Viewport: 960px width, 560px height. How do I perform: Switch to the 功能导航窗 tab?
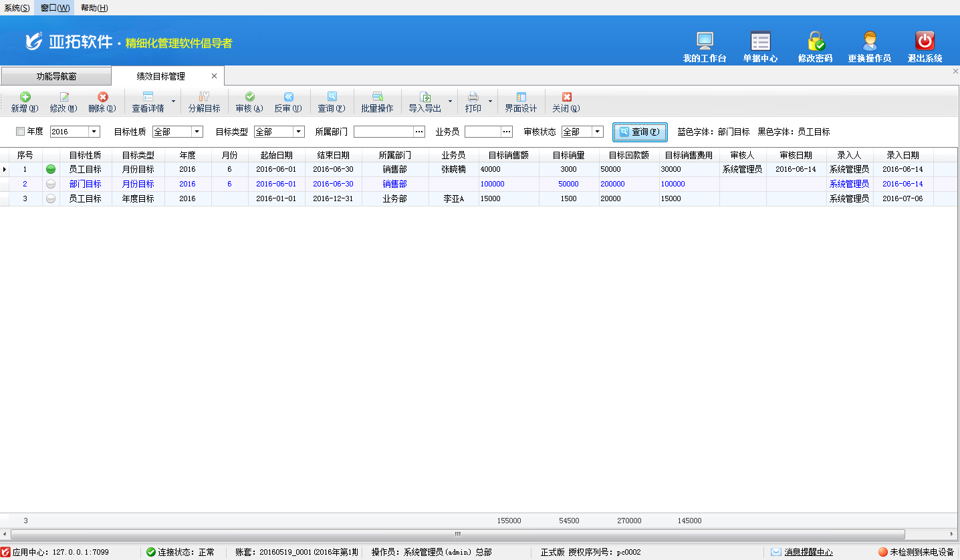coord(56,77)
